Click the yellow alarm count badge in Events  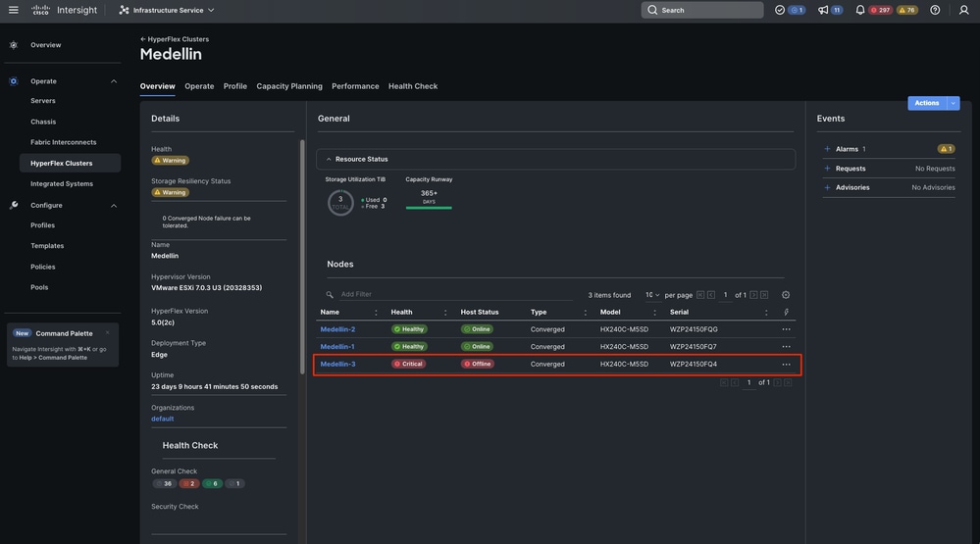tap(946, 149)
